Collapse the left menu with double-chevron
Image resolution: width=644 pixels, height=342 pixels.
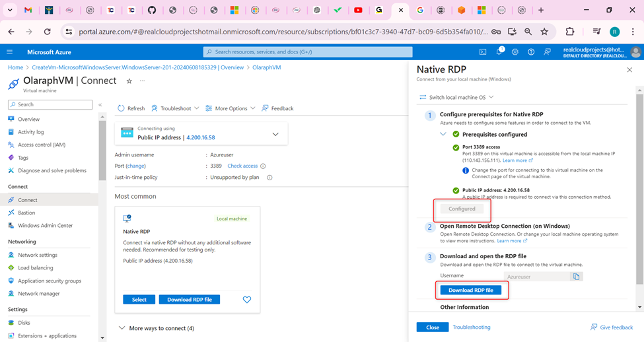pos(100,105)
